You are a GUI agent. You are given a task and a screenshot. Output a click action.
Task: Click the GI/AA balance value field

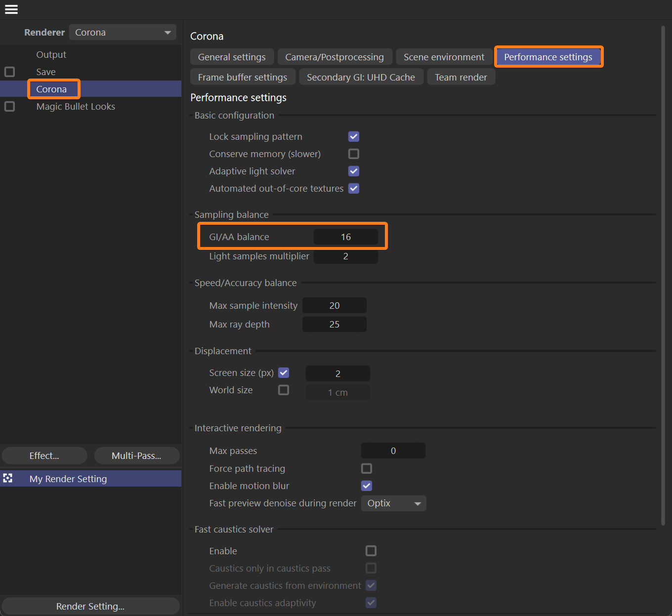346,237
